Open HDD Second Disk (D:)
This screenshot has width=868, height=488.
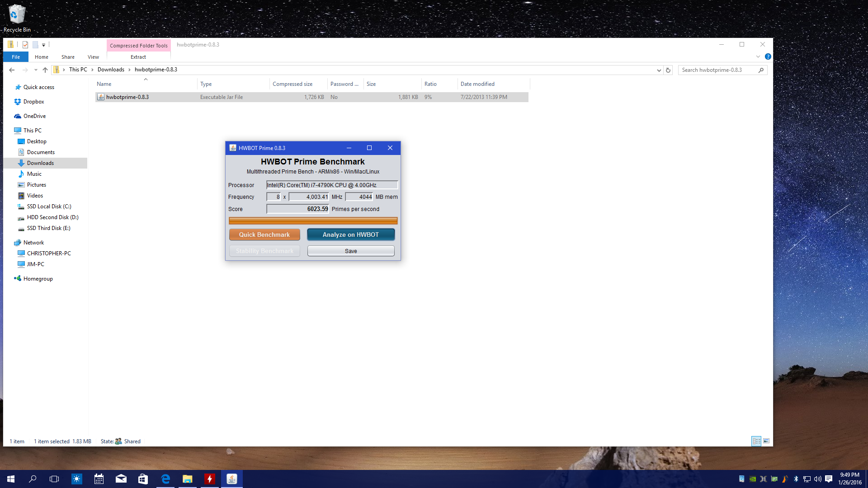tap(52, 217)
